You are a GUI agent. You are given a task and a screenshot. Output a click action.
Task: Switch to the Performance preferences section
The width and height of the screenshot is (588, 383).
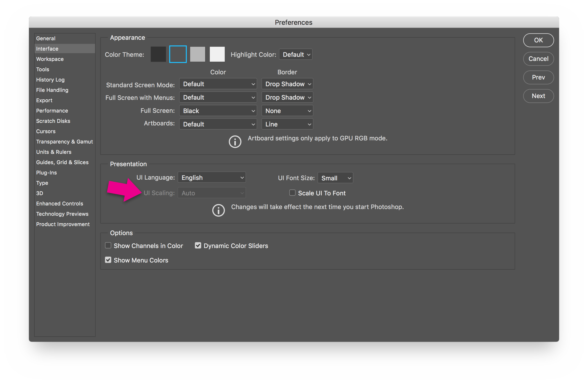click(x=52, y=110)
